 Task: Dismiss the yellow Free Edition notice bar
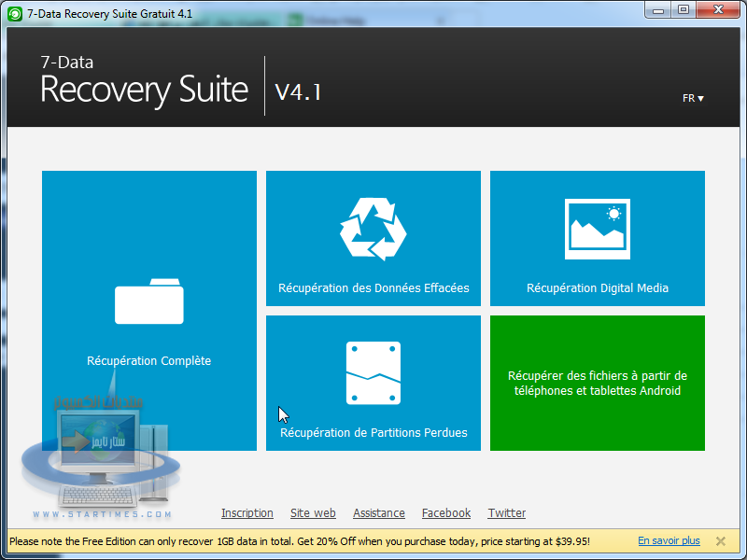720,541
